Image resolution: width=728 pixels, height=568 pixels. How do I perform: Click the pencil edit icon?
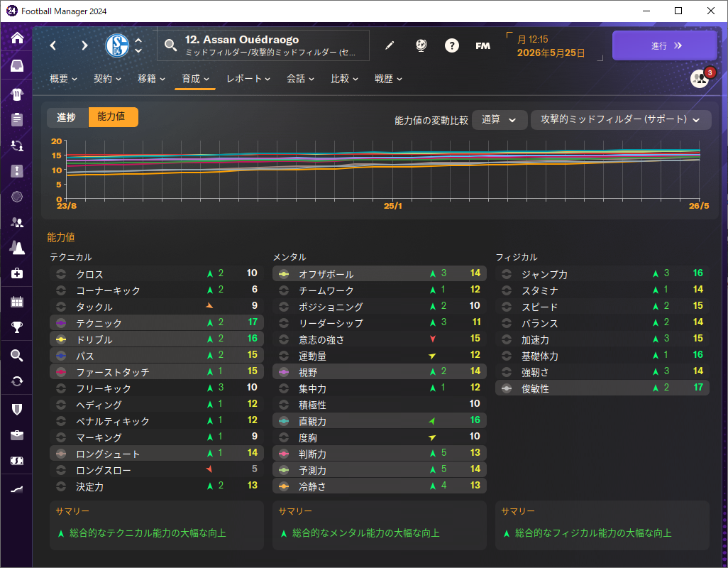point(390,45)
